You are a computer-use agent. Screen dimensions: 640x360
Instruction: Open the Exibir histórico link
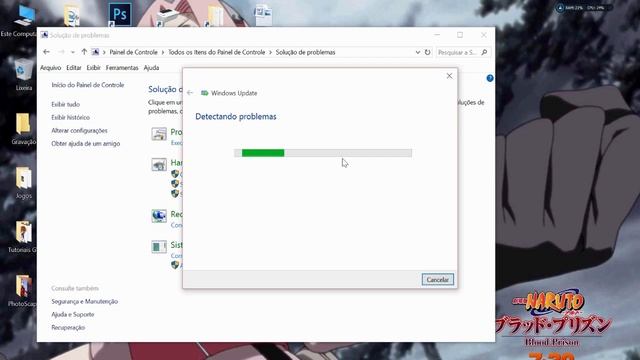tap(71, 118)
